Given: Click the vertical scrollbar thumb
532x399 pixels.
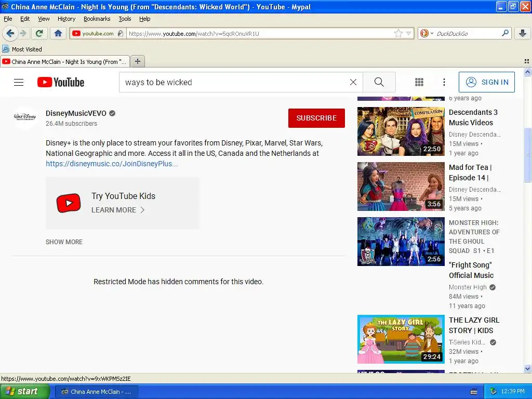Looking at the screenshot, I should coord(527,155).
